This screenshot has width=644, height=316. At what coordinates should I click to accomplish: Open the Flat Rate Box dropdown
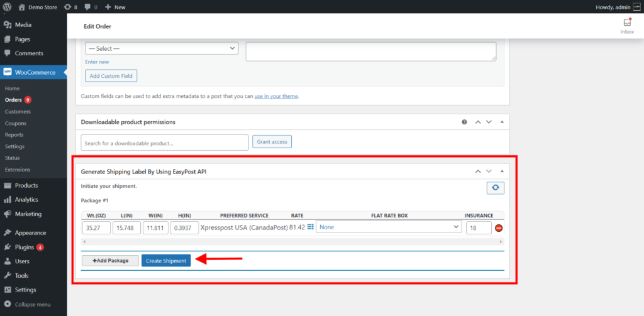click(389, 227)
